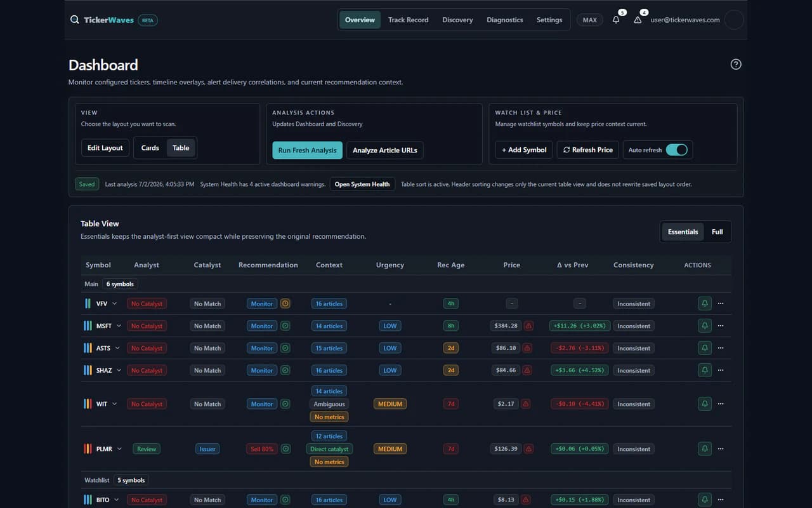This screenshot has height=508, width=812.
Task: Click the +$11.26 (+3.02%) change badge
Action: (579, 326)
